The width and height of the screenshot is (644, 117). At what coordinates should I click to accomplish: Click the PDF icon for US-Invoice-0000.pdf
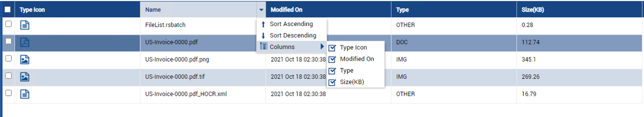pos(25,42)
